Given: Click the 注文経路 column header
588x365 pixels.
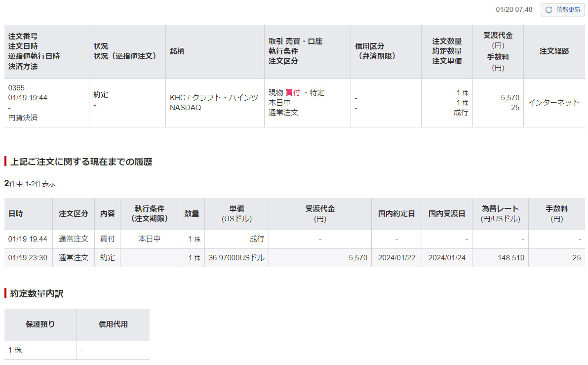Looking at the screenshot, I should pos(554,51).
